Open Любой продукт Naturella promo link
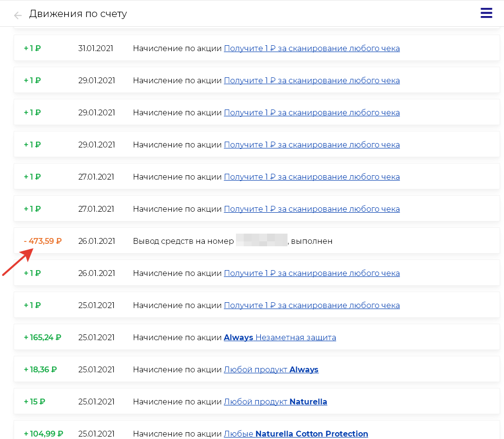This screenshot has height=439, width=504. tap(275, 402)
